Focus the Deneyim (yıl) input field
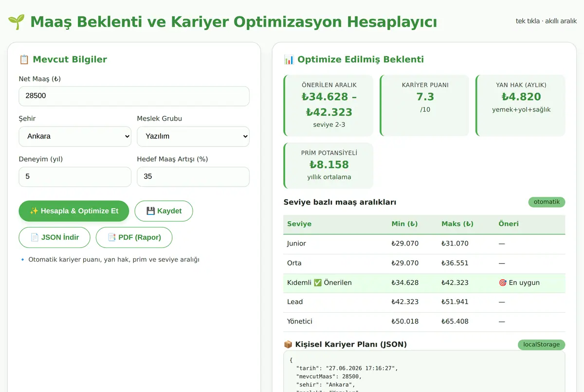 [75, 177]
